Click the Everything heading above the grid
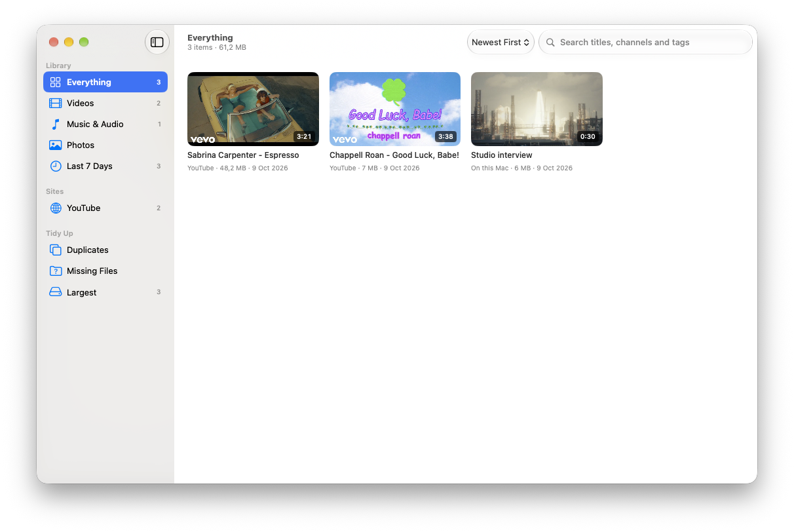 pyautogui.click(x=210, y=37)
